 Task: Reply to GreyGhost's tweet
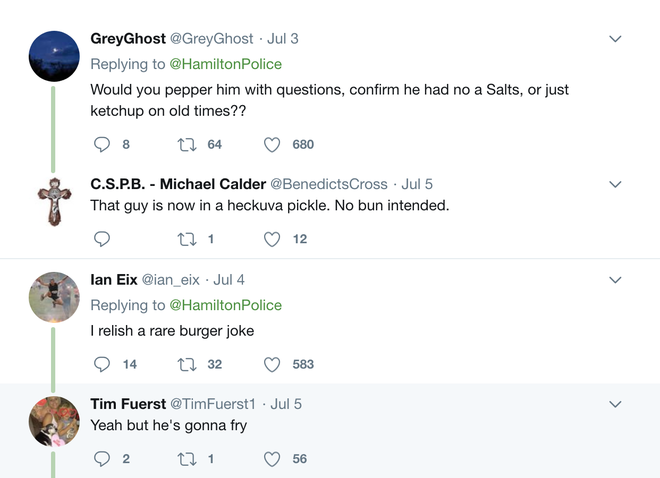pos(101,144)
